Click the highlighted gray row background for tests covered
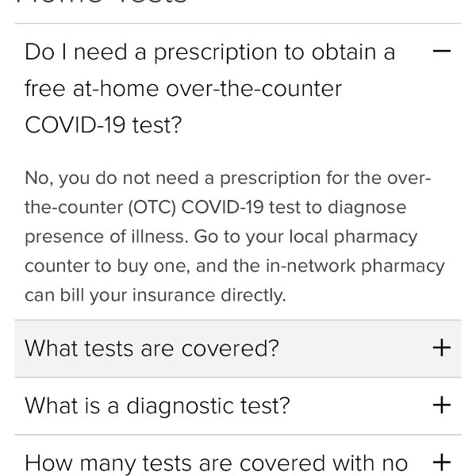Screen dimensions: 476x476 [238, 348]
